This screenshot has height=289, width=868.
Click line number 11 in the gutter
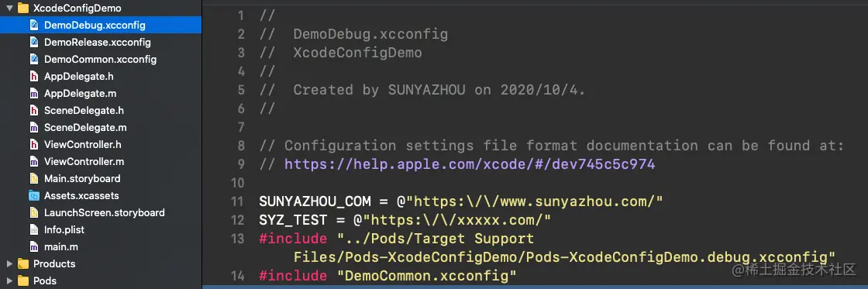237,201
